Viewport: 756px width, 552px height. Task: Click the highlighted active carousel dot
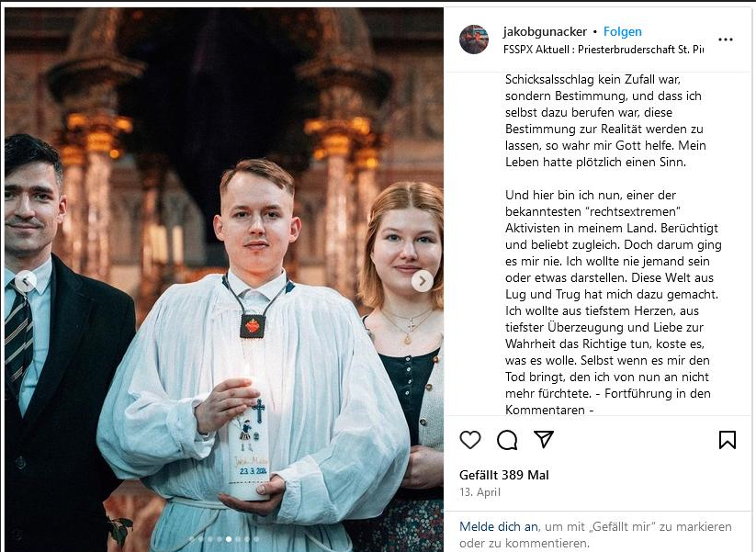[229, 539]
